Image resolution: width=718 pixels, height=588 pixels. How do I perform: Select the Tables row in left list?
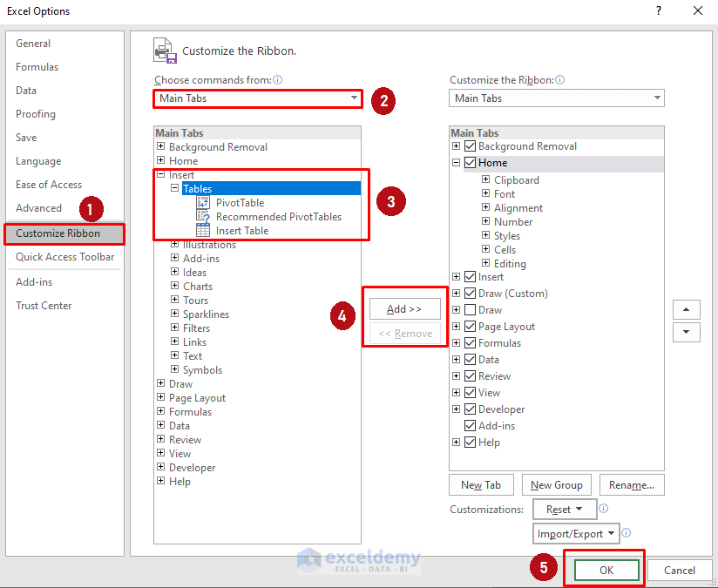[x=271, y=189]
